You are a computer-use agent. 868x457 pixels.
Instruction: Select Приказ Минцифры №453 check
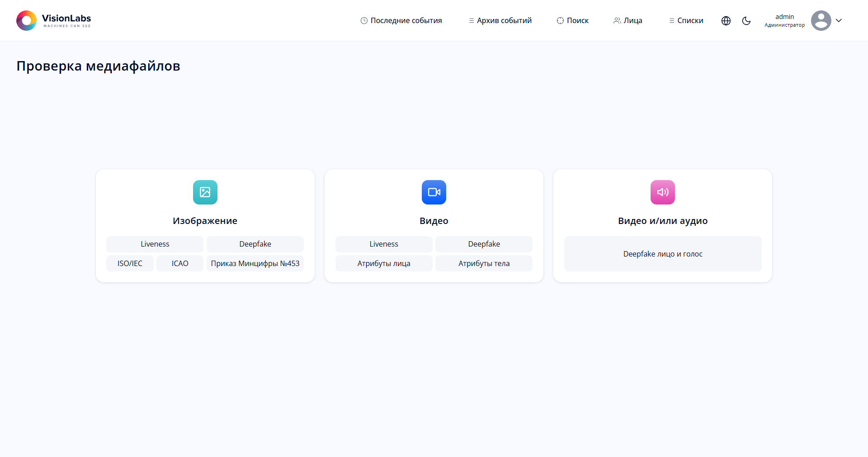pyautogui.click(x=255, y=264)
